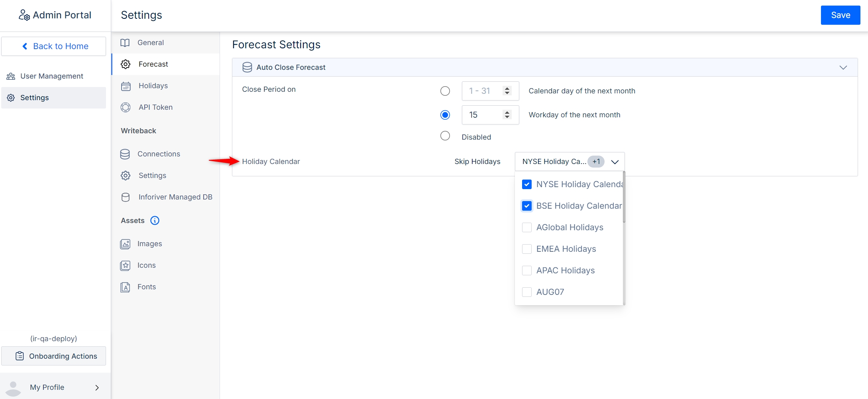The image size is (868, 399).
Task: Click the Connections database icon
Action: point(125,154)
